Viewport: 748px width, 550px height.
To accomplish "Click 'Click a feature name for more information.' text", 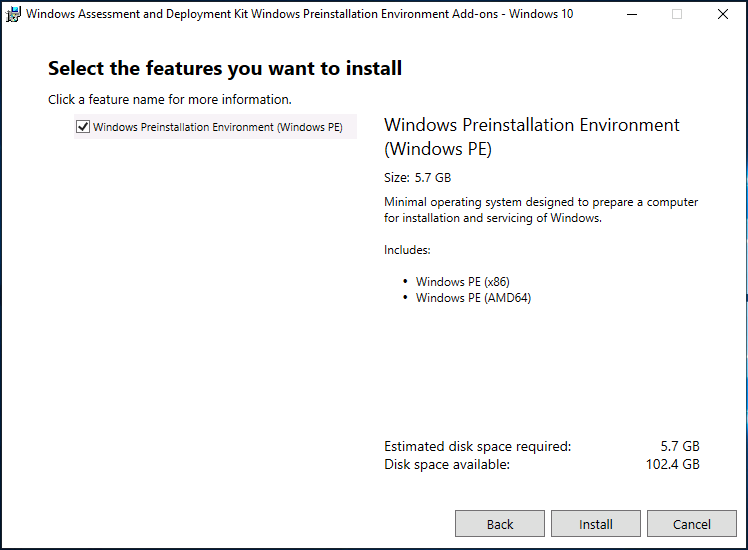I will [169, 100].
